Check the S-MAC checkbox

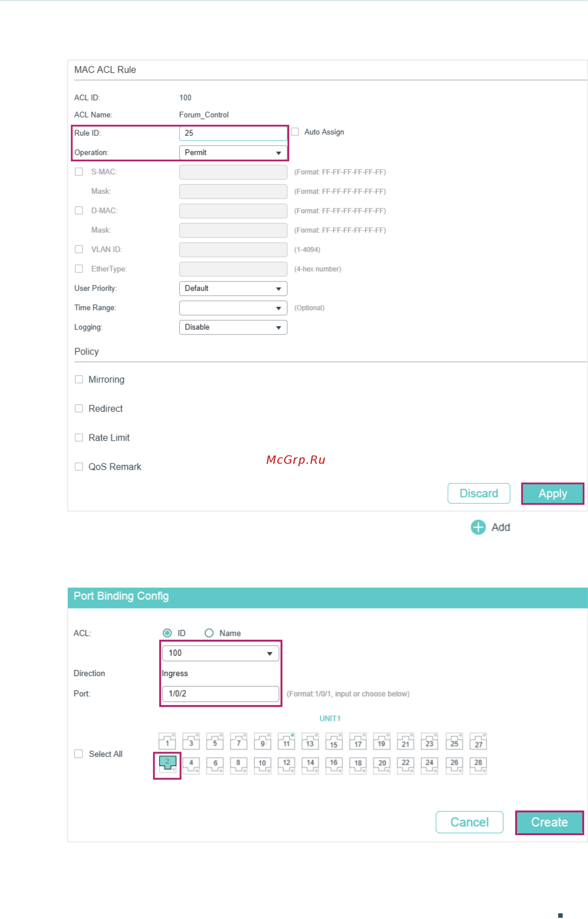coord(79,172)
